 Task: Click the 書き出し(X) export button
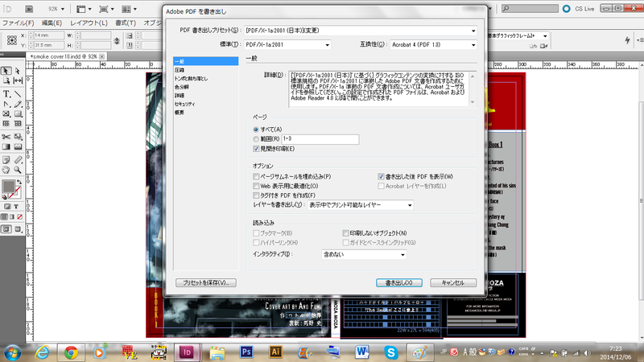(398, 282)
